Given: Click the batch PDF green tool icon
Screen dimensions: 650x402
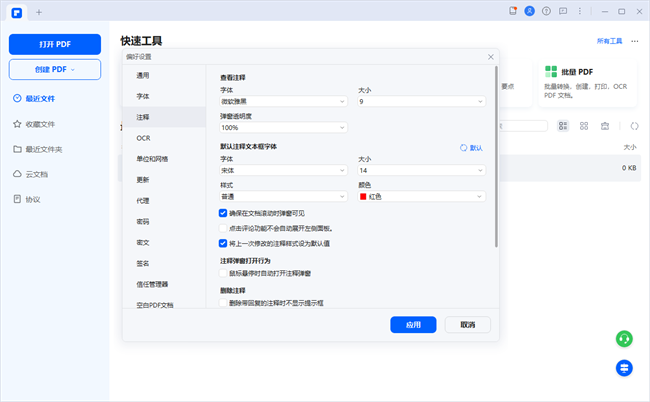Looking at the screenshot, I should (551, 72).
